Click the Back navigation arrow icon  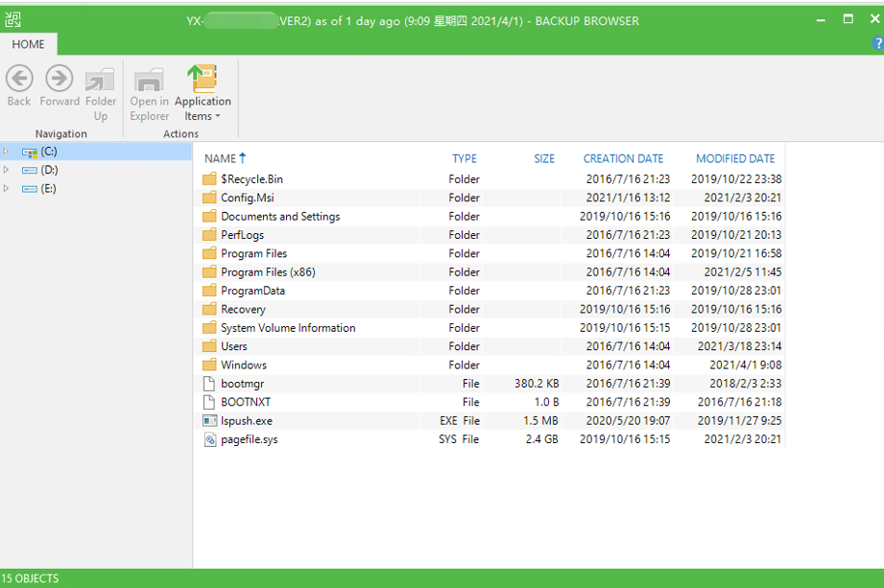click(x=19, y=80)
